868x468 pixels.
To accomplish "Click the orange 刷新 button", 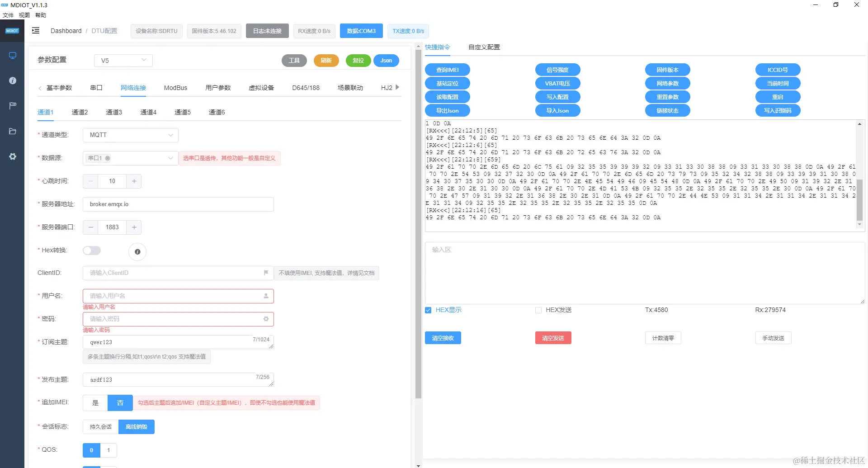I will pyautogui.click(x=326, y=60).
